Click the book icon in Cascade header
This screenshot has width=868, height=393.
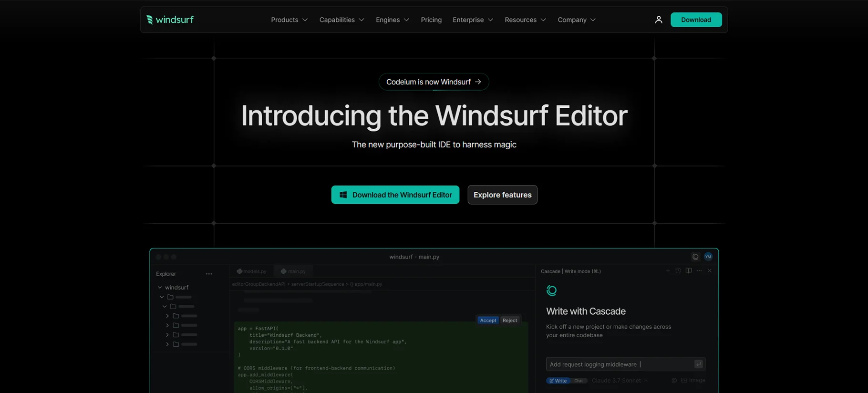689,271
